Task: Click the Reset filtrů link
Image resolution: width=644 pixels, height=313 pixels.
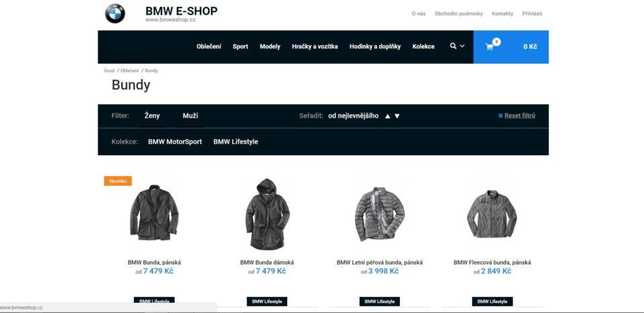Action: pos(520,116)
